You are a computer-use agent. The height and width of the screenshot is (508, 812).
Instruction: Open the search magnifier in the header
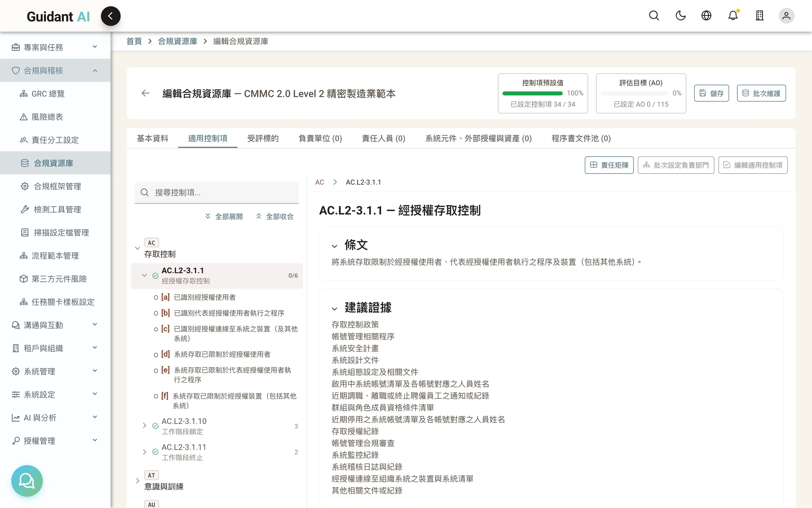pyautogui.click(x=654, y=16)
